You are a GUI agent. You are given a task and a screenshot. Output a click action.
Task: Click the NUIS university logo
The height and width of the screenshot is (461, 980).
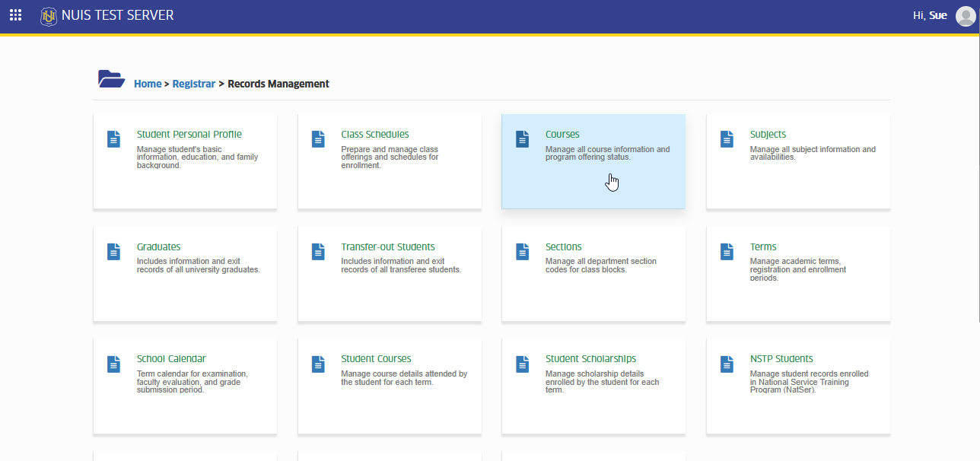coord(49,15)
